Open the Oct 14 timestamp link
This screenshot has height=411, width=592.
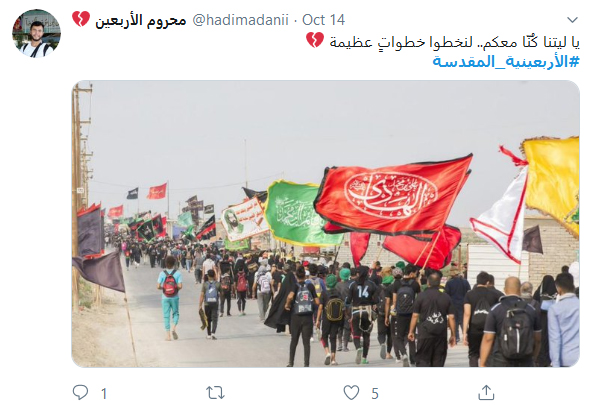pos(324,20)
